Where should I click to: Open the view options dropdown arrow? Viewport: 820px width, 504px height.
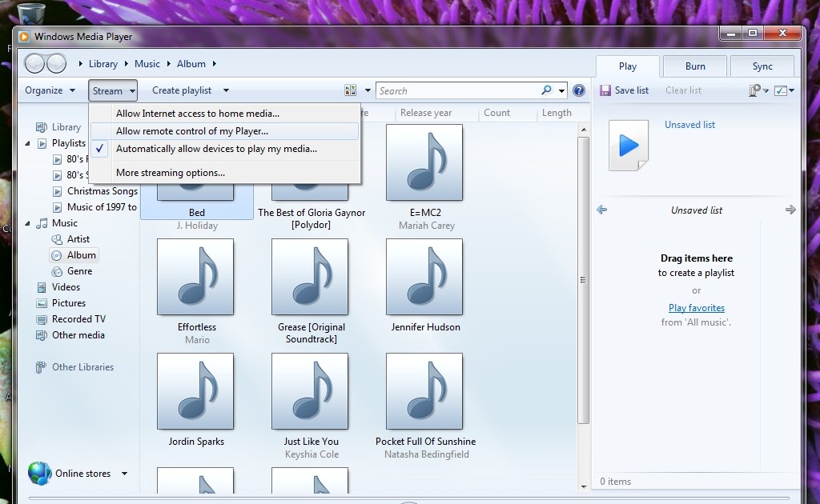coord(368,90)
